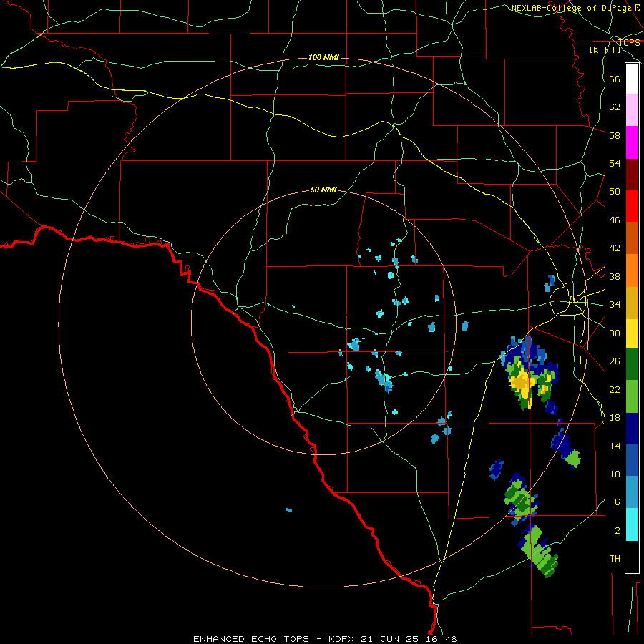This screenshot has width=644, height=644.
Task: Click the legend value '14'
Action: click(615, 446)
